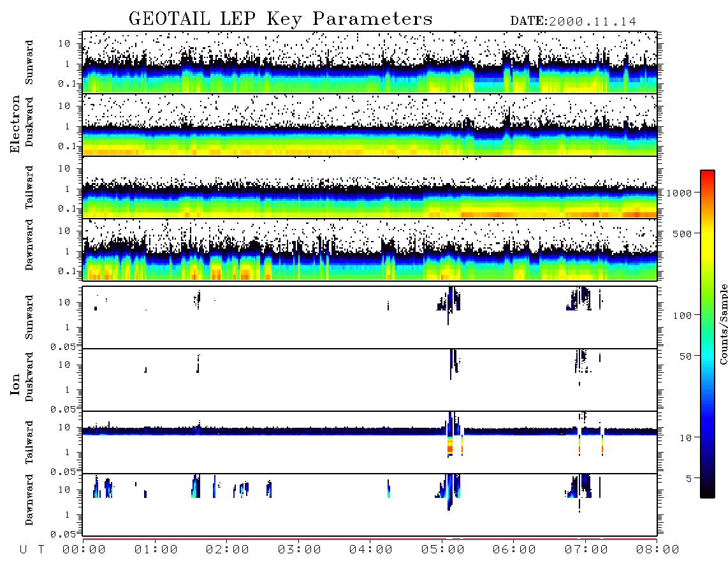728x561 pixels.
Task: Click the '07:00' time tick label
Action: point(586,550)
